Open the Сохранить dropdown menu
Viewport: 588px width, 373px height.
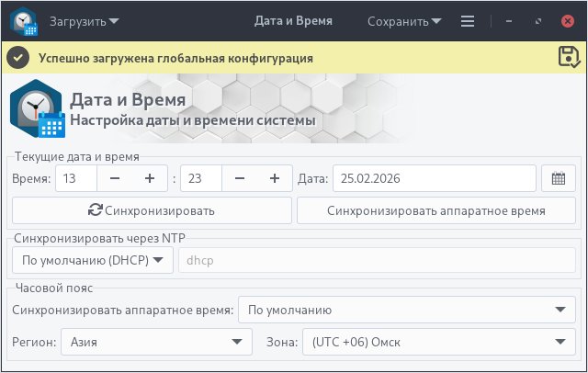tap(404, 21)
